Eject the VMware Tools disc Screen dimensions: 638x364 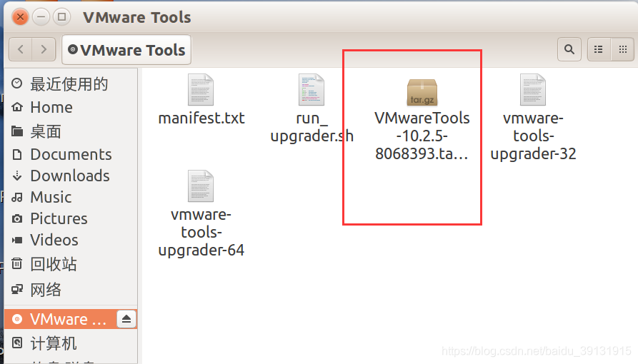coord(126,319)
